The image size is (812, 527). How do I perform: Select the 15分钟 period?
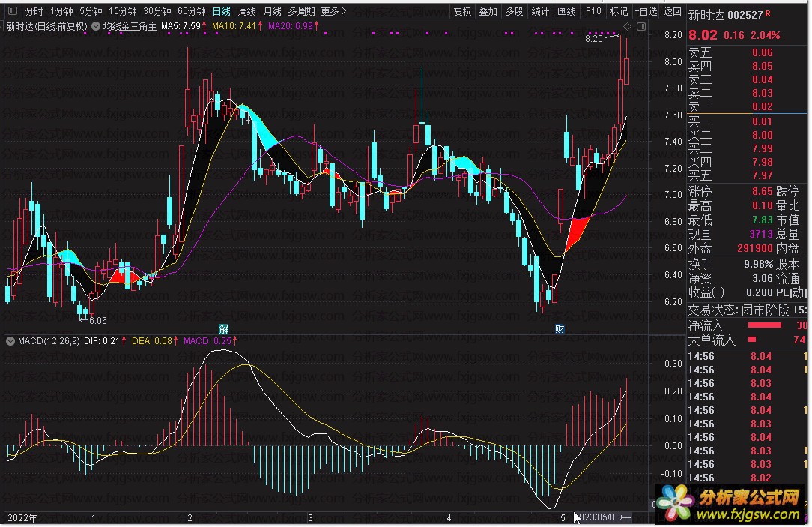[x=122, y=11]
